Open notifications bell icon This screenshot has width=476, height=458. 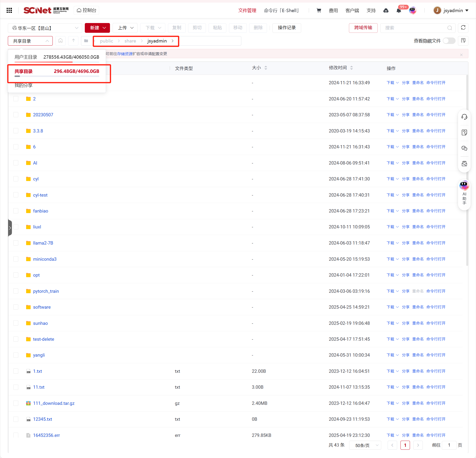399,10
